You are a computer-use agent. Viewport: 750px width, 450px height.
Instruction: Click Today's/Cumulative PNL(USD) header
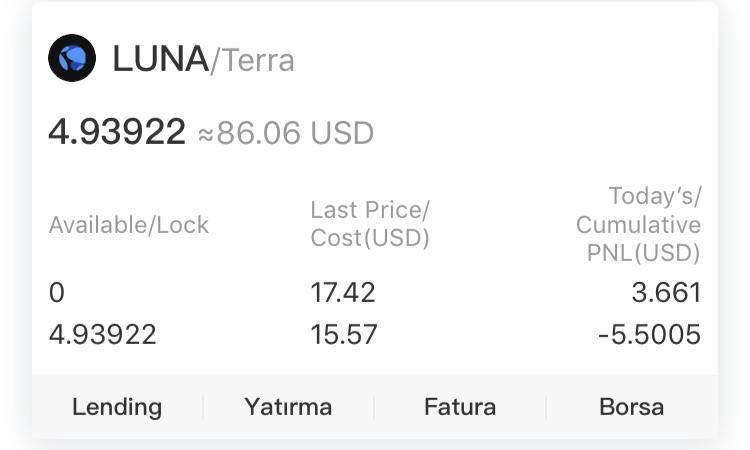pos(639,224)
